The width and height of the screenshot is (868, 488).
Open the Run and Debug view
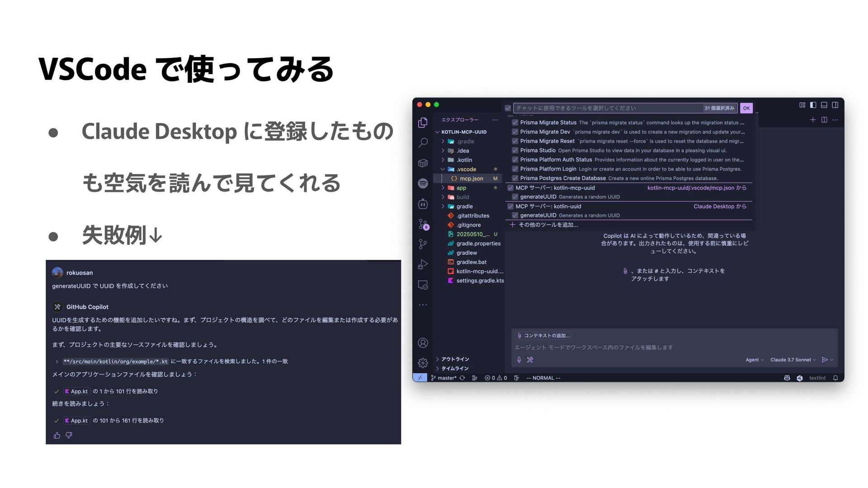(x=423, y=264)
